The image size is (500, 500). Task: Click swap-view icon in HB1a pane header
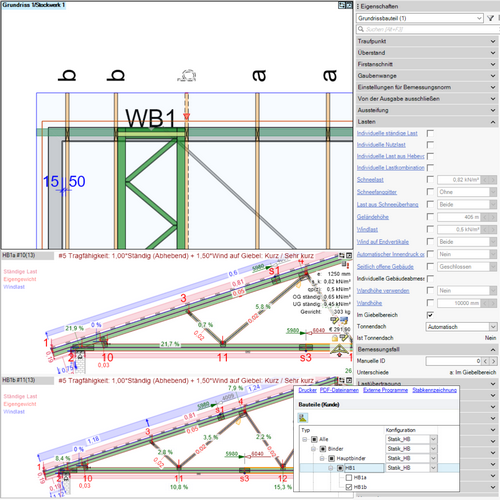pos(342,255)
